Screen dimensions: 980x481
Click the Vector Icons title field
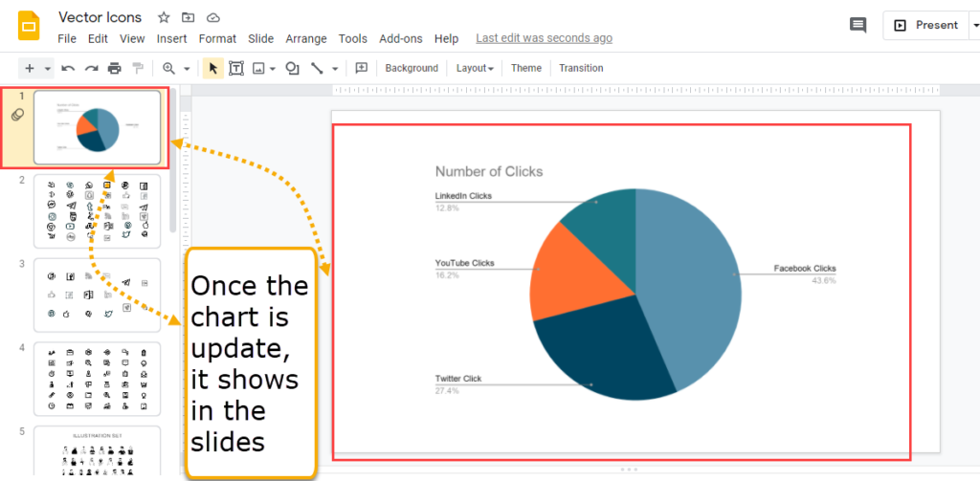click(100, 17)
